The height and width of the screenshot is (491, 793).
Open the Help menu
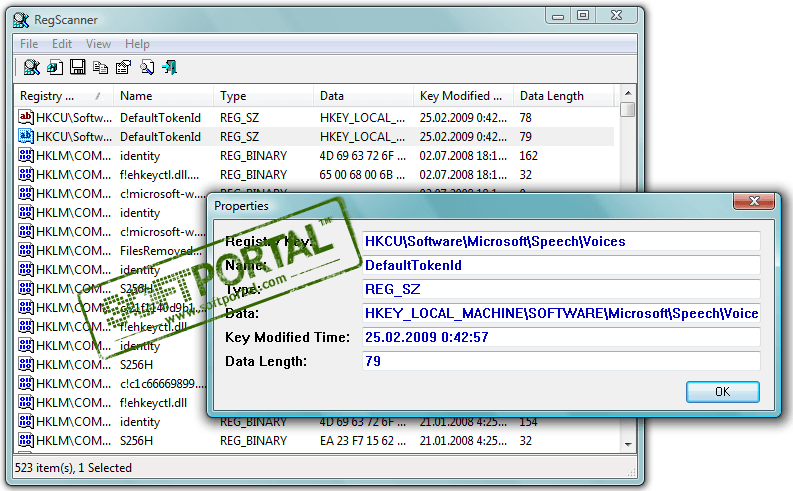pos(137,44)
